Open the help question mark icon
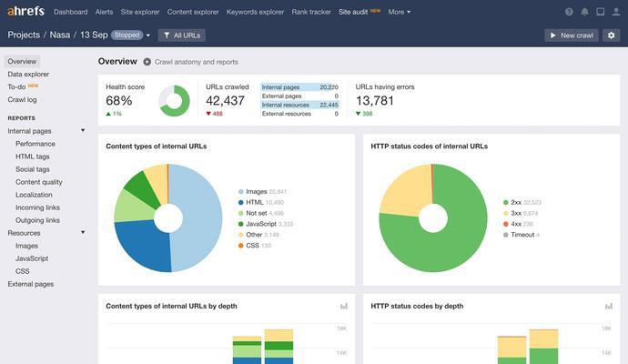This screenshot has height=364, width=628. click(x=569, y=12)
